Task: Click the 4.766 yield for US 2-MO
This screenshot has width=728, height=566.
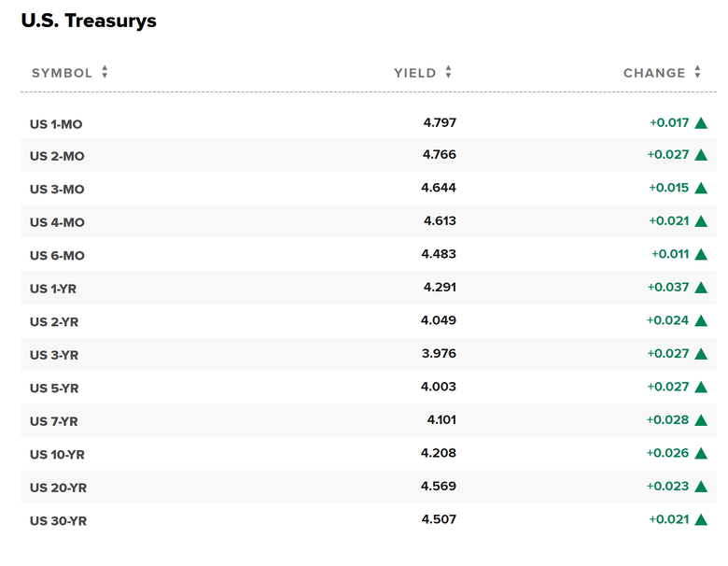Action: (x=440, y=154)
